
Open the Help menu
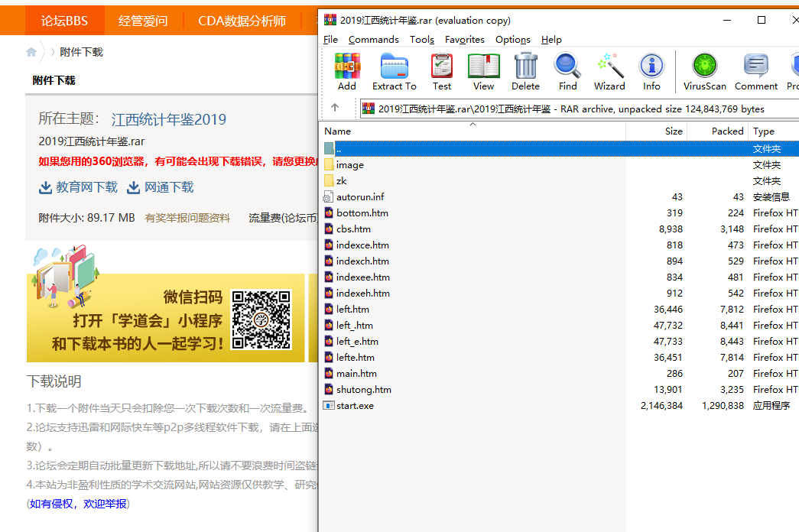tap(551, 39)
